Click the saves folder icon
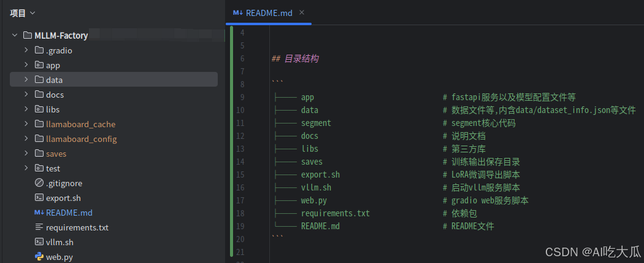The height and width of the screenshot is (263, 644). pos(39,154)
